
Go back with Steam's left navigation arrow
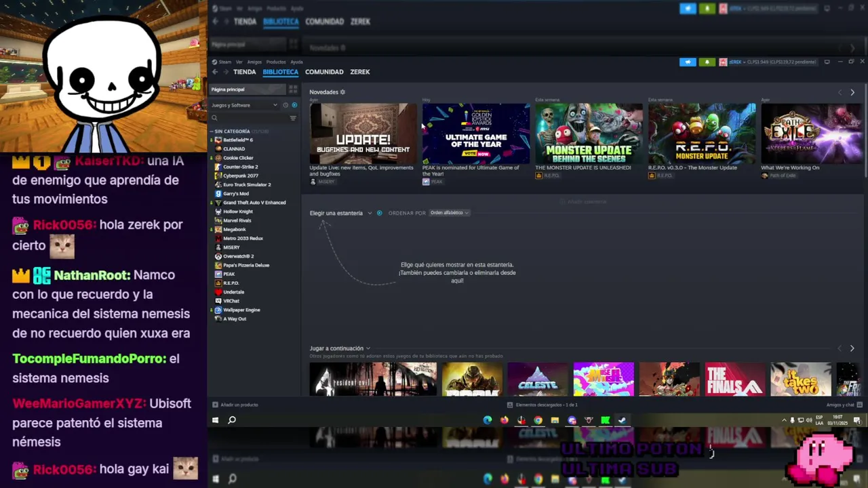215,72
